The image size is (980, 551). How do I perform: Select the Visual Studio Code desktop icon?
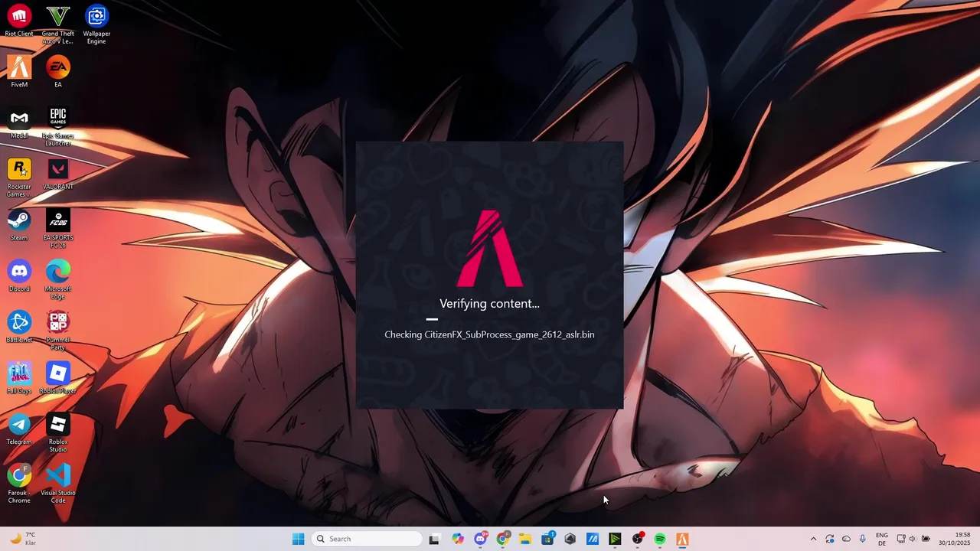58,484
